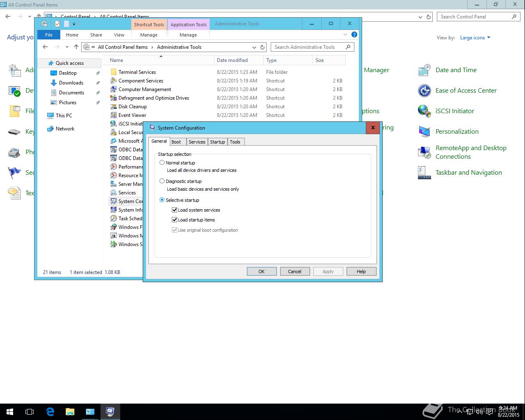Image resolution: width=525 pixels, height=420 pixels.
Task: Open Pictures in Quick access
Action: click(68, 103)
